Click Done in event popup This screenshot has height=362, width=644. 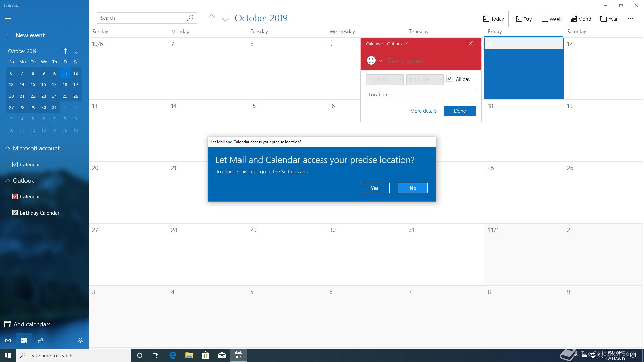coord(460,111)
